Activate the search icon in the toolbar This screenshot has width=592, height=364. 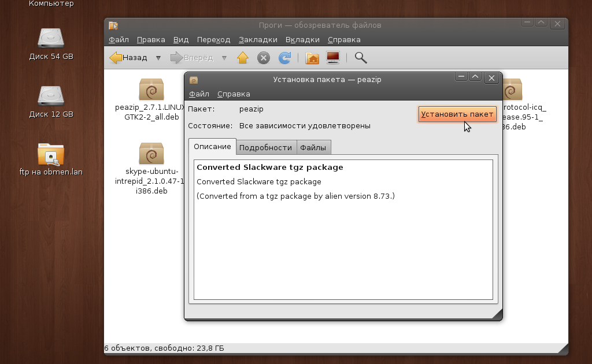360,58
